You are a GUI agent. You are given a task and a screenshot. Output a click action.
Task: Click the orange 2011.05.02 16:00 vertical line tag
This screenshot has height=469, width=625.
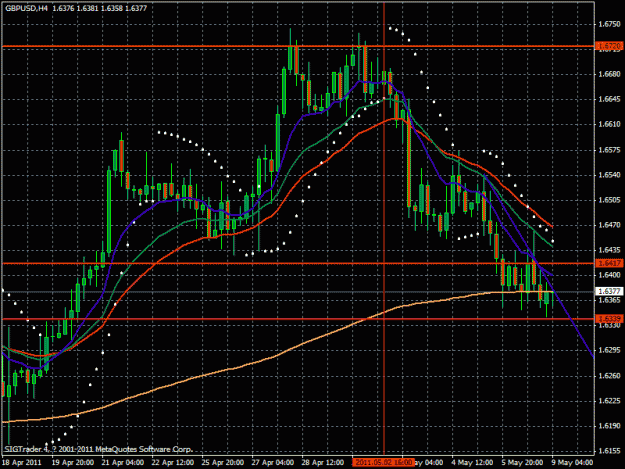point(383,463)
